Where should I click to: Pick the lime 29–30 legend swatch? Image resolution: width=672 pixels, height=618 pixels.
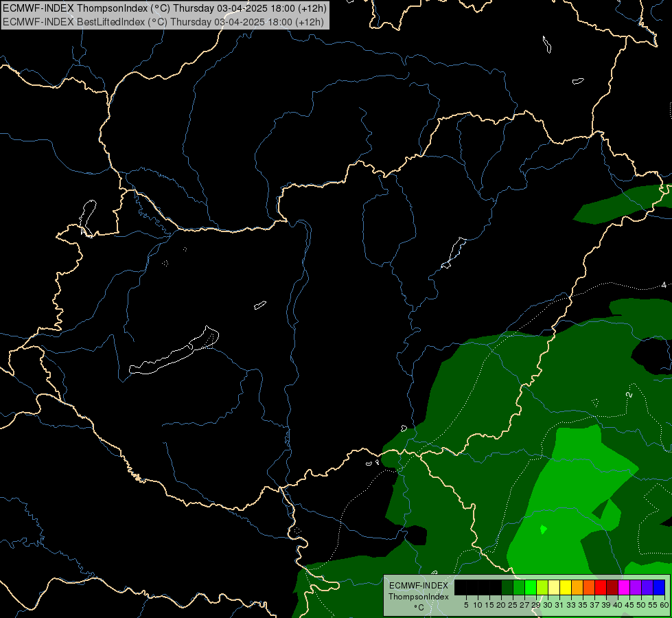(x=542, y=587)
